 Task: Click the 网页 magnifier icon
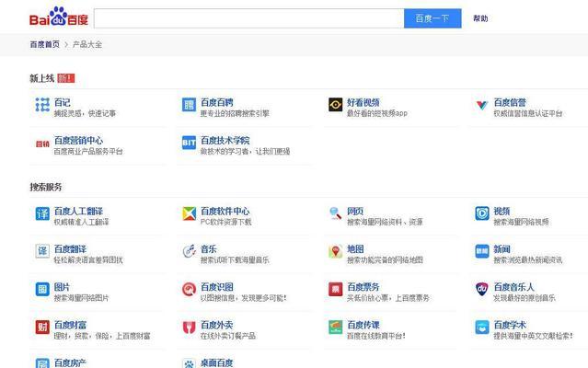point(335,213)
